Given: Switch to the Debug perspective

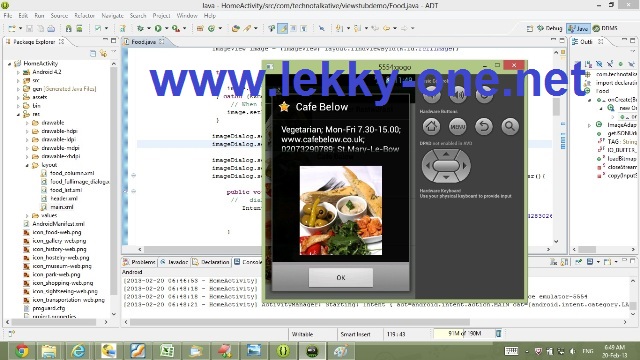Looking at the screenshot, I should (x=549, y=28).
